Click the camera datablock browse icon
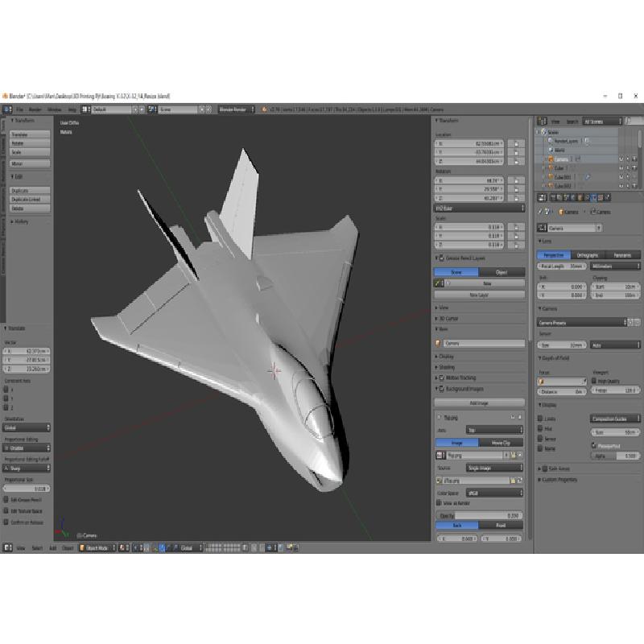644x644 pixels. 542,228
